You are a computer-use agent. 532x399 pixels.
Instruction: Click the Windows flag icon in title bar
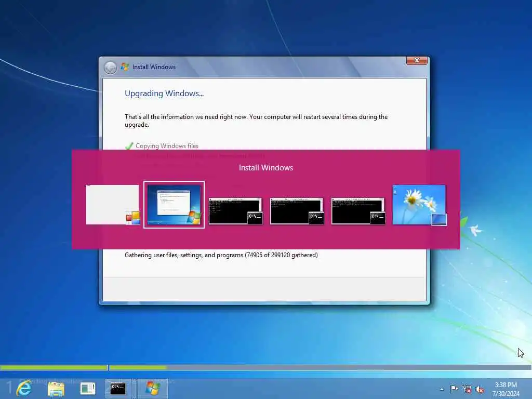tap(125, 67)
